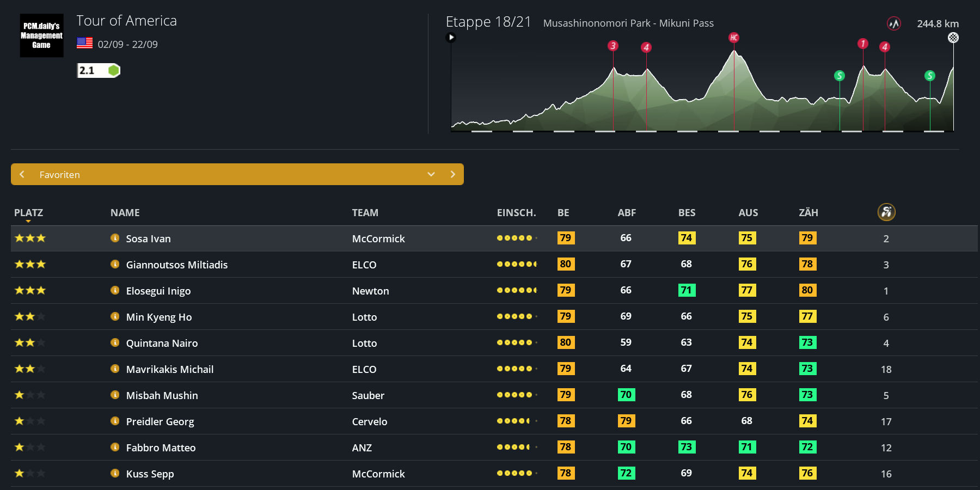Click the checkered finish flag icon

pos(953,38)
